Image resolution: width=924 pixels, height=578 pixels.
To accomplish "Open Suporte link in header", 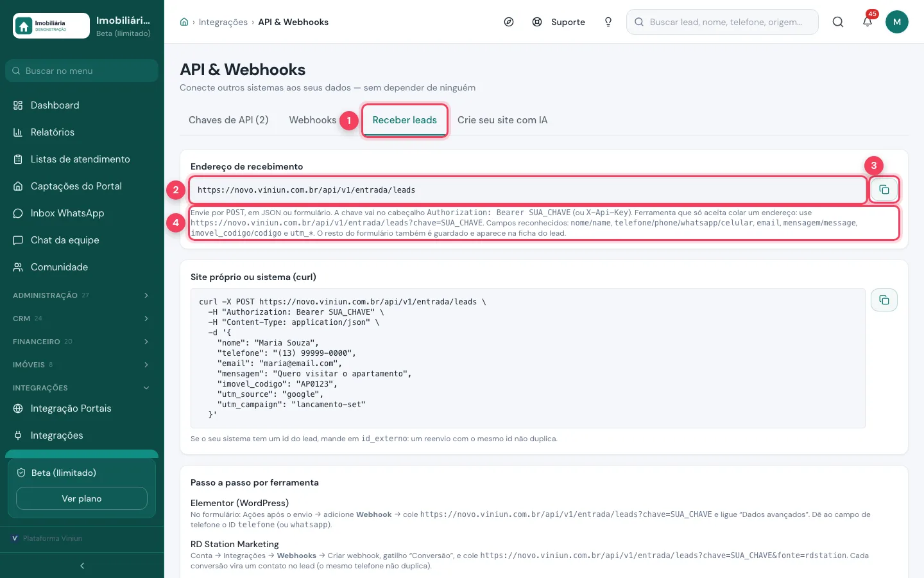I will point(559,22).
